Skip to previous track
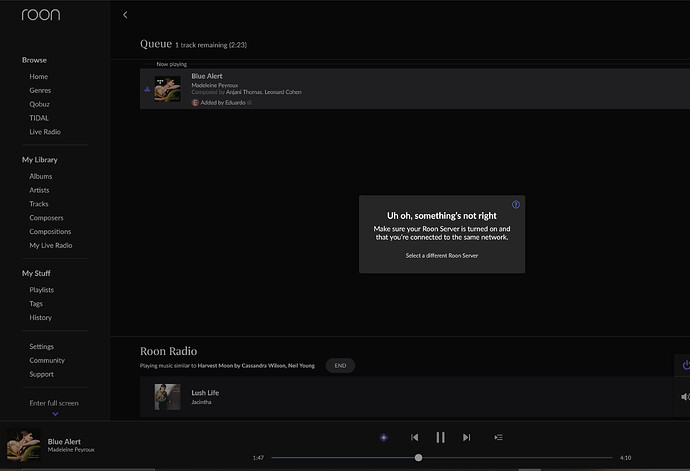 pos(415,437)
